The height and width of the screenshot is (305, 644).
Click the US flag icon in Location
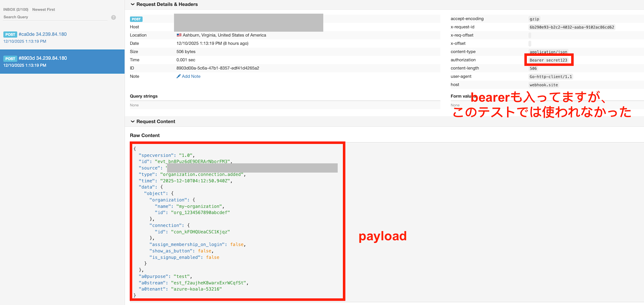[179, 35]
